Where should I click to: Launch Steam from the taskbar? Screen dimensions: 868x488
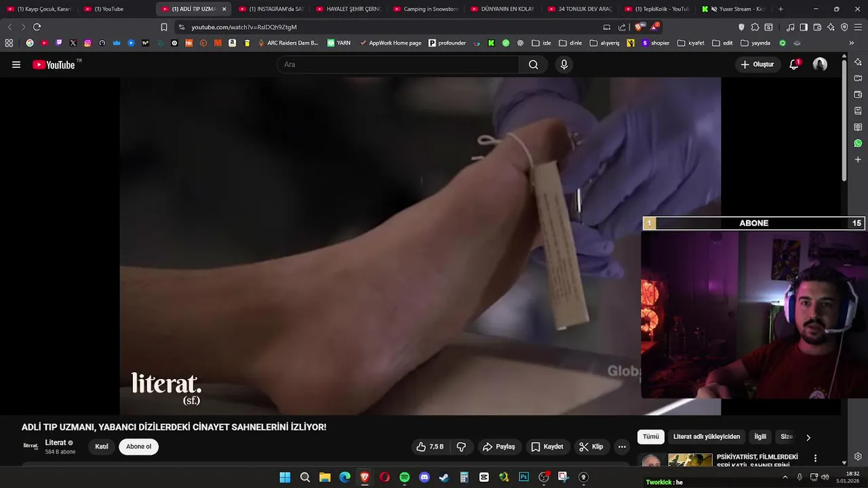(444, 477)
